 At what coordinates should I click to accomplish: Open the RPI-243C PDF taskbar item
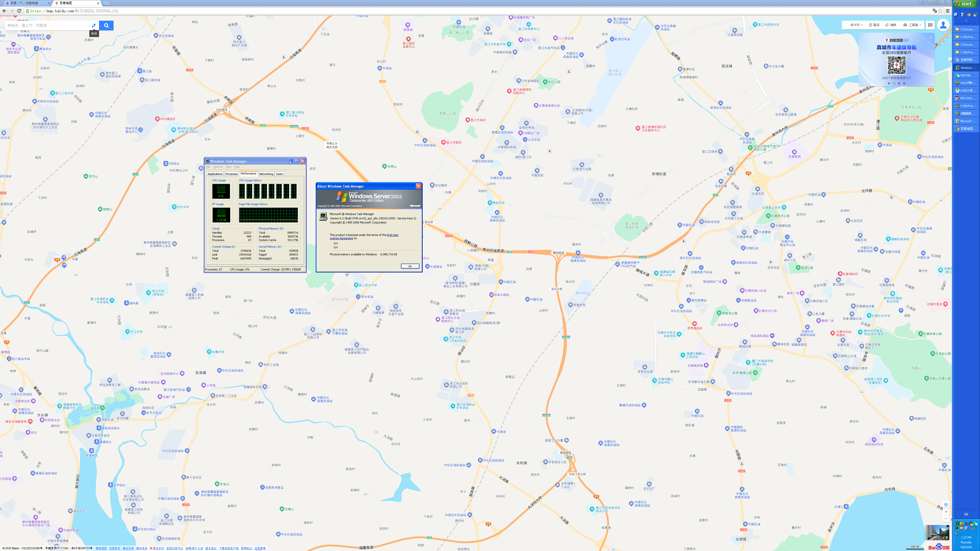966,98
